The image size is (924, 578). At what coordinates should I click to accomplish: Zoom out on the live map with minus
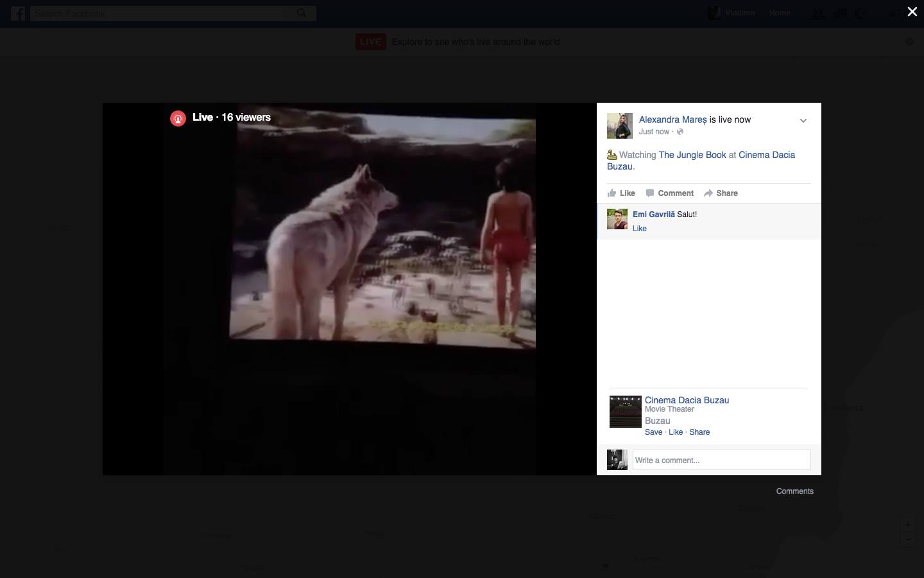click(907, 539)
